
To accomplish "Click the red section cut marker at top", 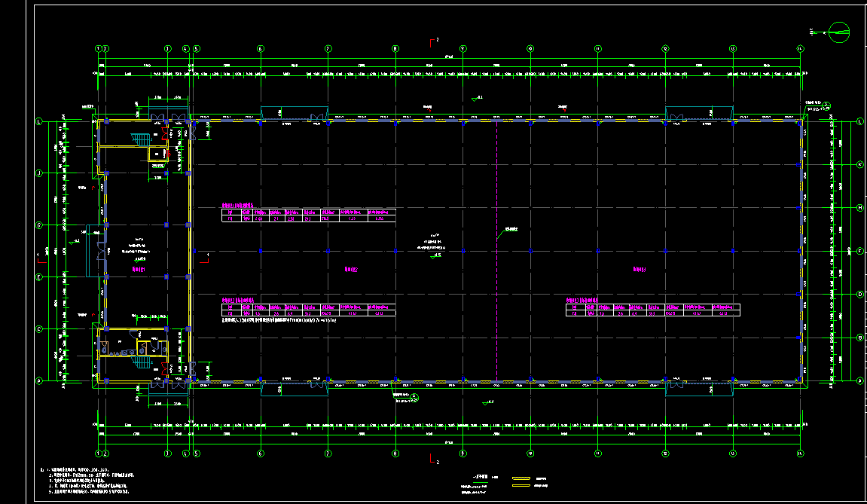I will point(431,41).
